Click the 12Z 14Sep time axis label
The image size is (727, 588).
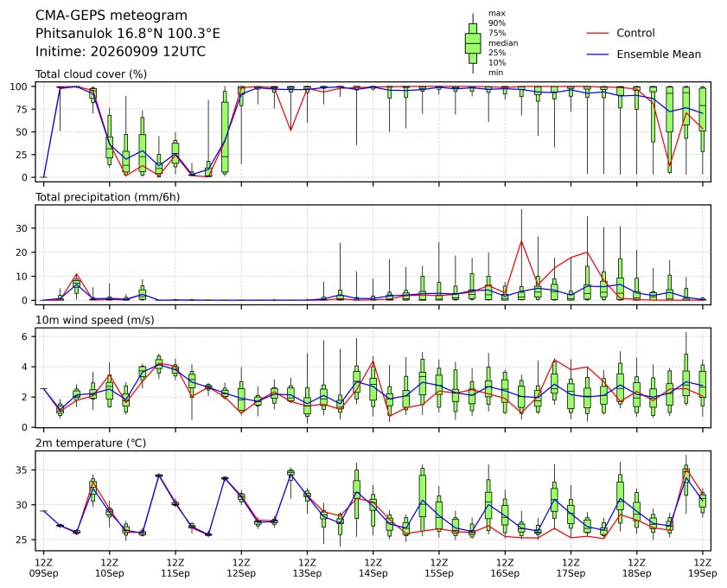tap(373, 568)
